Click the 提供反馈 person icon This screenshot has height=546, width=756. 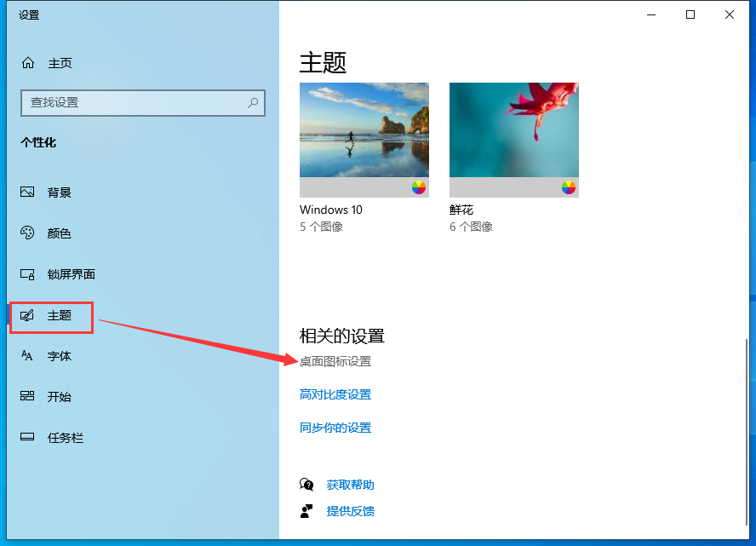(306, 511)
